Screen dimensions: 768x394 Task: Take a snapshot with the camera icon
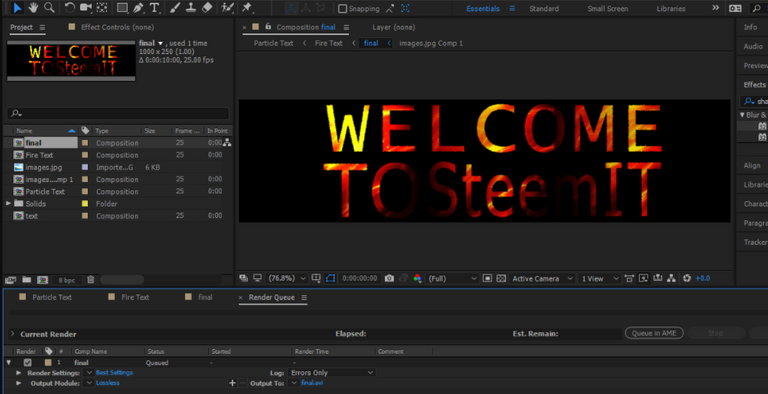[x=389, y=278]
